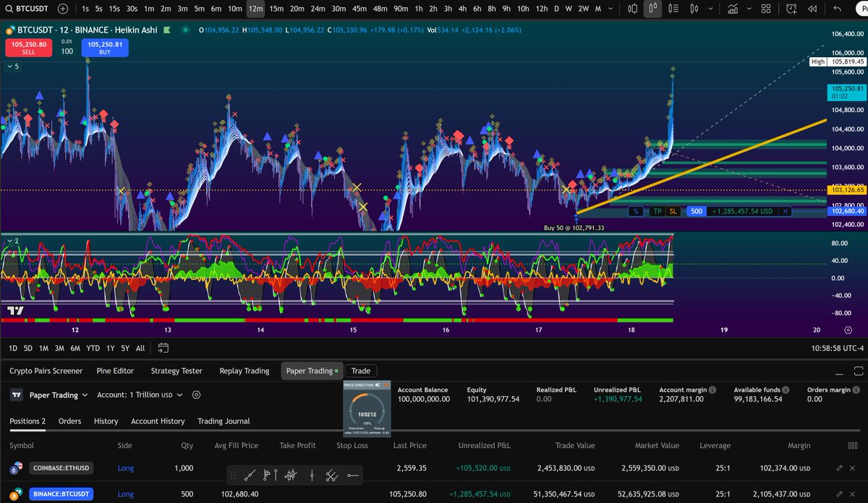Screen dimensions: 868x503
Task: Select the plain candlestick chart type icon
Action: 694,9
